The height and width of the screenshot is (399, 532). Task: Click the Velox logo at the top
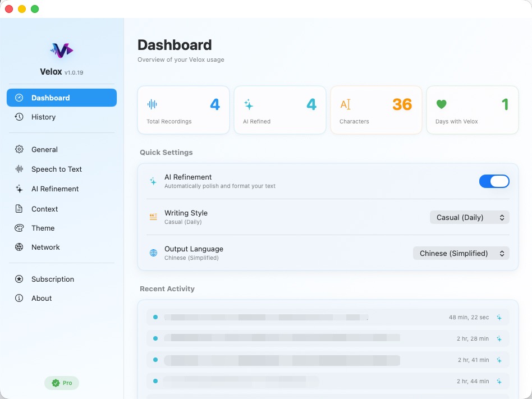[62, 51]
